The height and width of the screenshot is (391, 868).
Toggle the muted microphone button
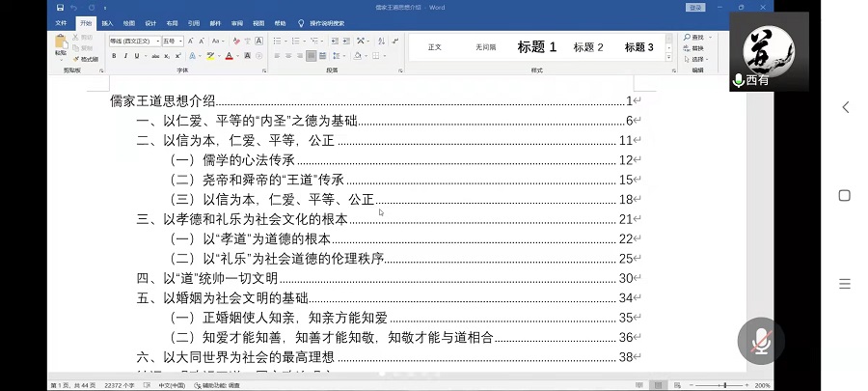point(761,341)
